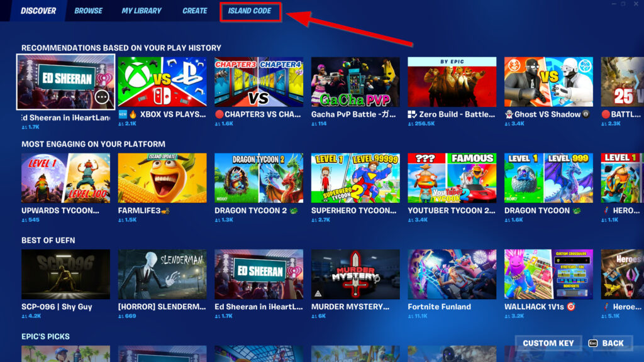Open the Ghost VS Shadow island

coord(548,82)
